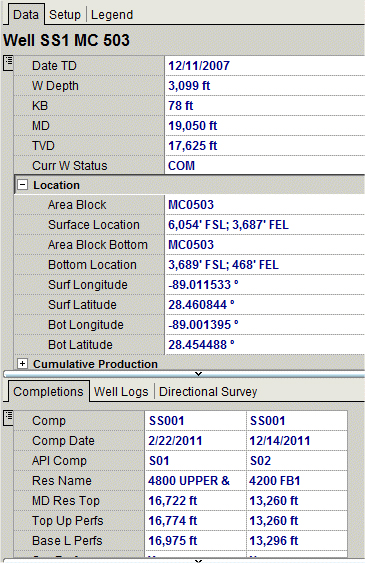Select API Comp cell S02
Image resolution: width=365 pixels, height=563 pixels.
(297, 461)
